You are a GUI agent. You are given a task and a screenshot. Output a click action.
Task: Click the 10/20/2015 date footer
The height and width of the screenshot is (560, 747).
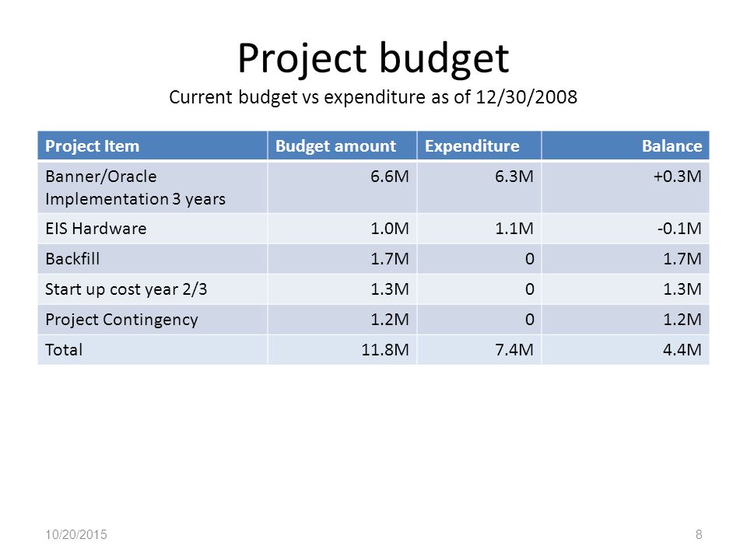pos(76,535)
